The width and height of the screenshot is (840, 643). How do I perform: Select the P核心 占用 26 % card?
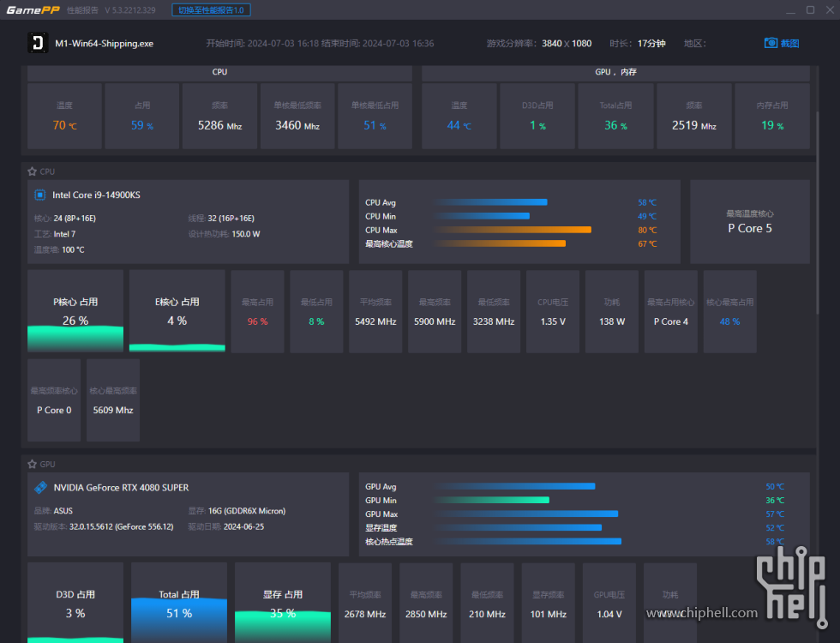point(75,311)
